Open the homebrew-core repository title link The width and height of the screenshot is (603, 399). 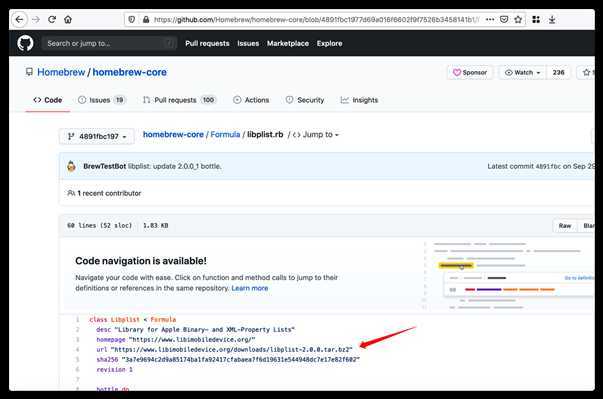[130, 72]
